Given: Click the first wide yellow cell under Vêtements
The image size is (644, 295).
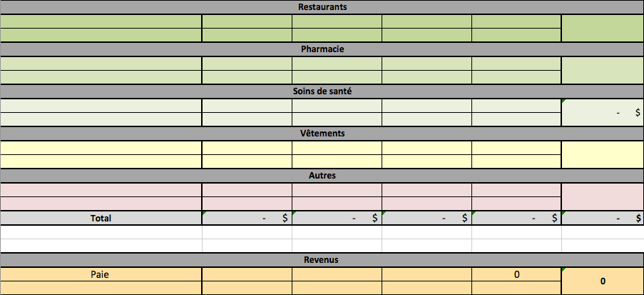Looking at the screenshot, I should (101, 148).
